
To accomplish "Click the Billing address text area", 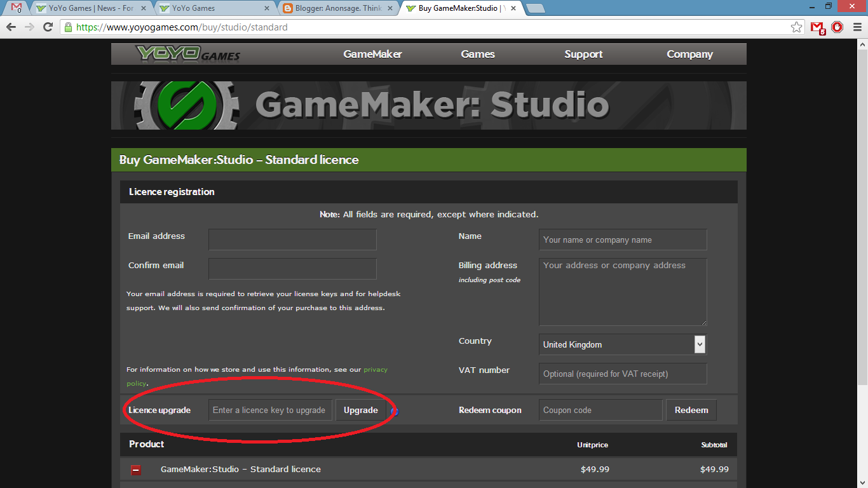I will point(623,292).
